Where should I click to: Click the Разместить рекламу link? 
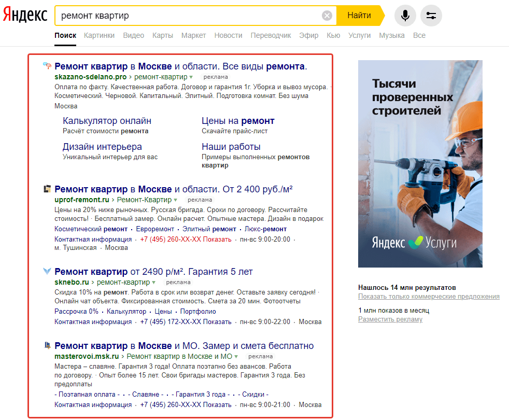point(390,319)
